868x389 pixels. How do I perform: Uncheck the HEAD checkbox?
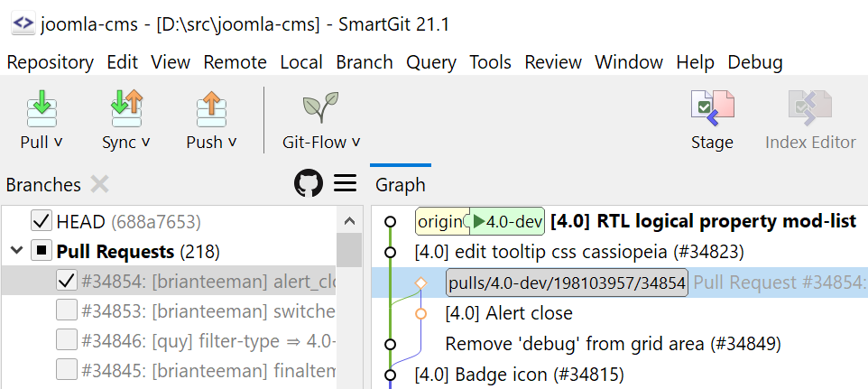coord(41,221)
